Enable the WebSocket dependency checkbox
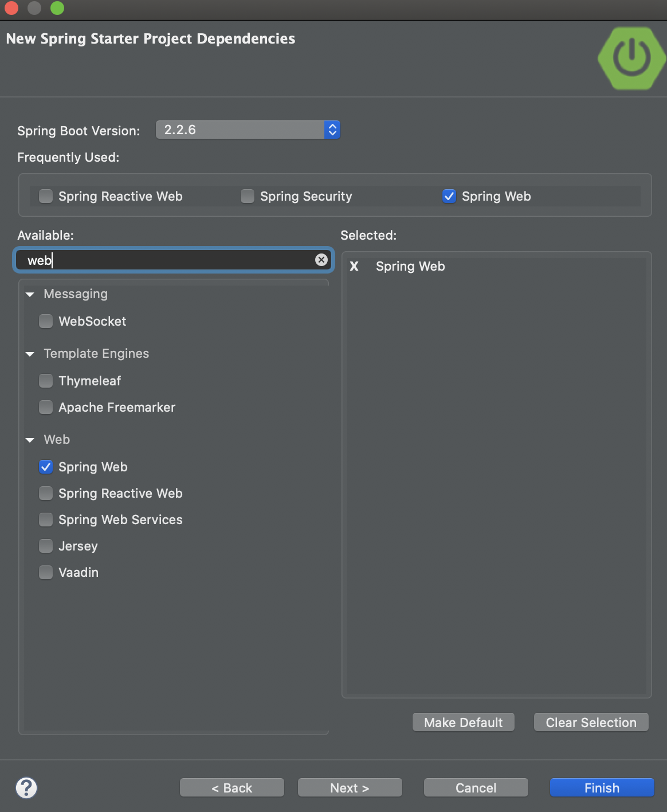 [x=46, y=321]
